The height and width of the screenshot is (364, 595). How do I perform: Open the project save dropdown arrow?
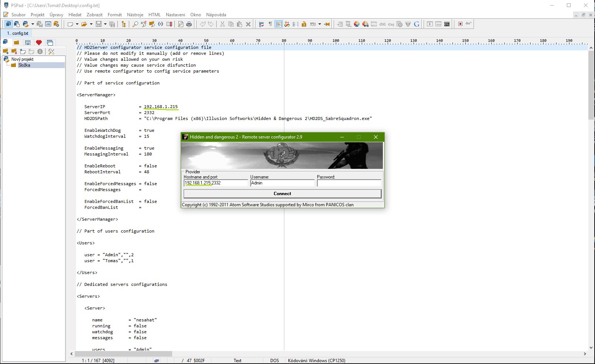tap(33, 24)
